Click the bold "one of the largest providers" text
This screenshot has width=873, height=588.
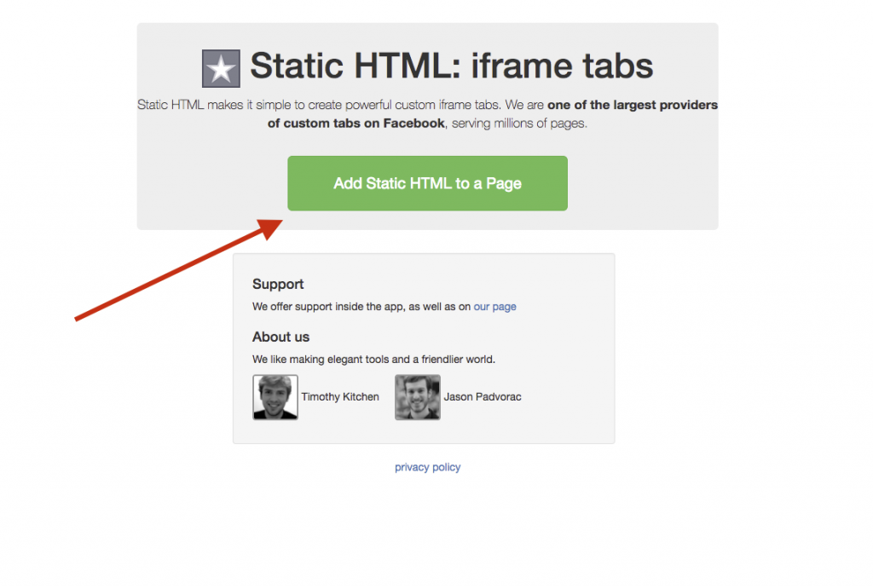[633, 106]
